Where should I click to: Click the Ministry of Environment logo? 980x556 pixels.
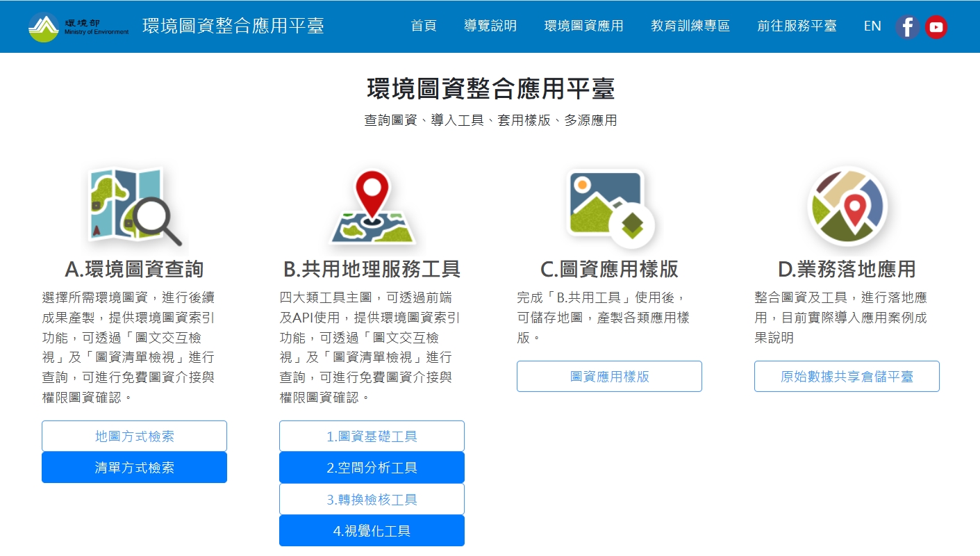tap(78, 26)
